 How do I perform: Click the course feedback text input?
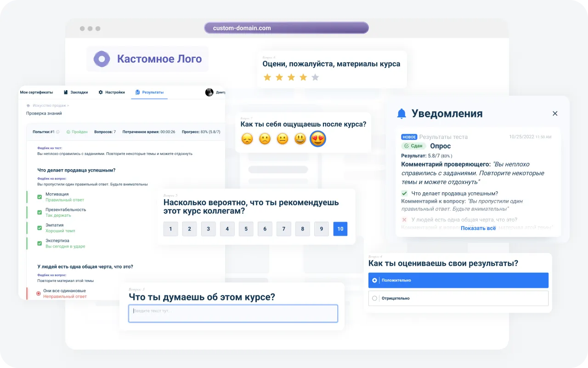point(233,313)
